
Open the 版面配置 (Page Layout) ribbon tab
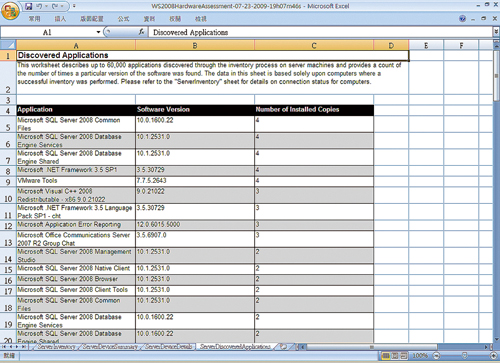[92, 19]
